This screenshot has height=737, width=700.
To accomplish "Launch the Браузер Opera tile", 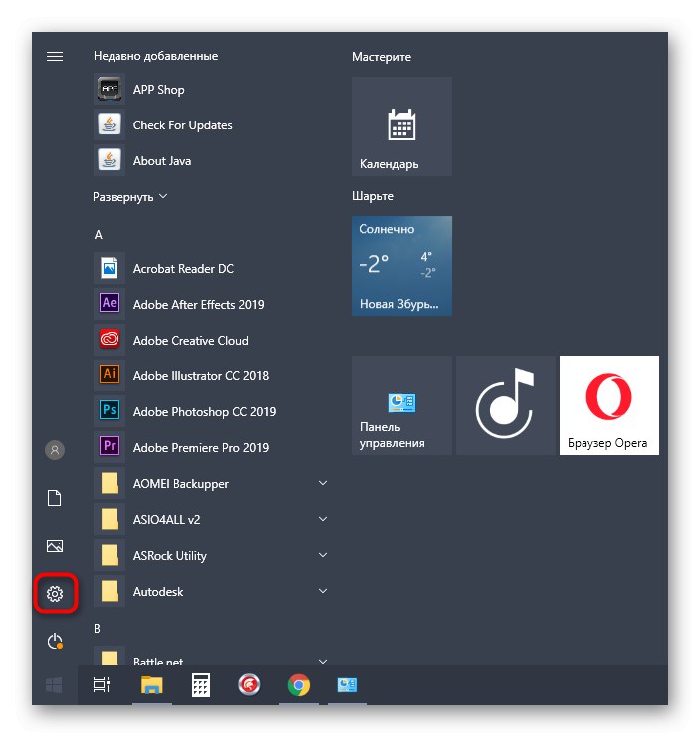I will pyautogui.click(x=608, y=405).
